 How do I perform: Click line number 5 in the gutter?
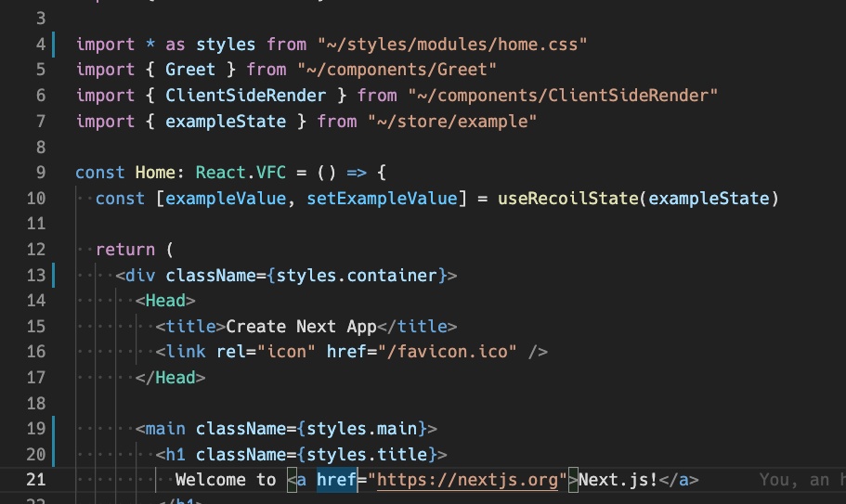coord(41,70)
